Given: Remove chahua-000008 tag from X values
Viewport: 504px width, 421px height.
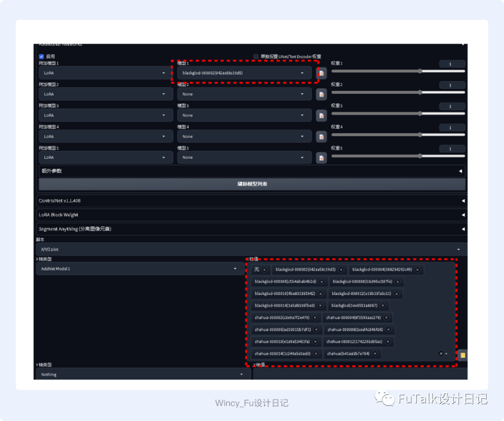Looking at the screenshot, I should 388,330.
